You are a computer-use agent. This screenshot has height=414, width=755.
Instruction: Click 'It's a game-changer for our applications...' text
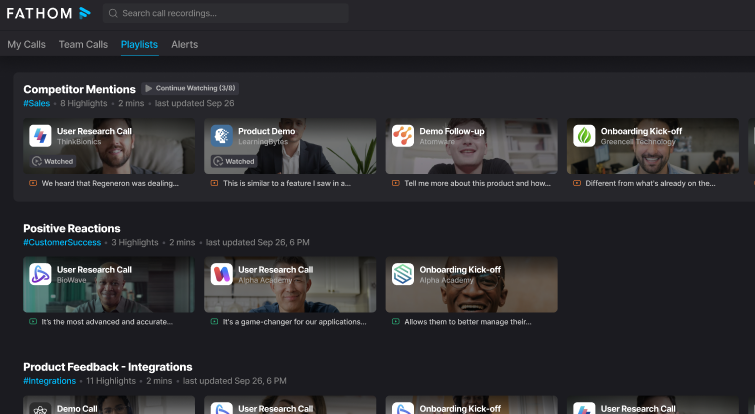coord(295,322)
